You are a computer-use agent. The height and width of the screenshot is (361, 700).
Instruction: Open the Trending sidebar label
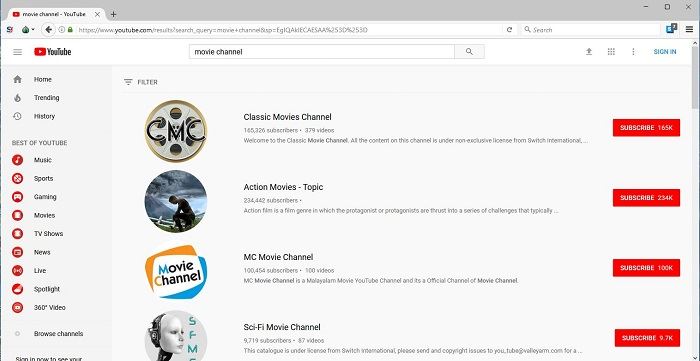[x=46, y=98]
